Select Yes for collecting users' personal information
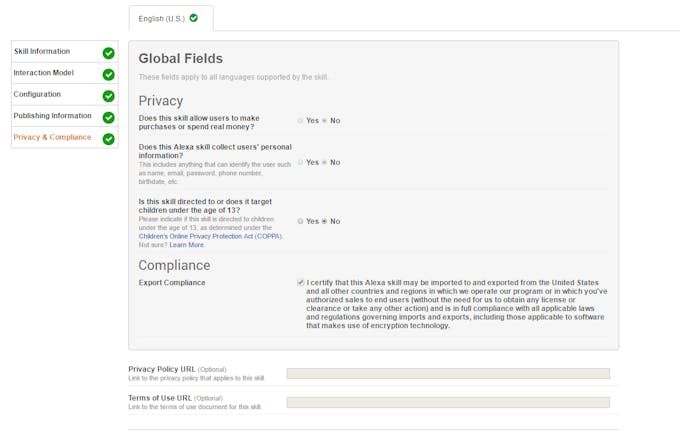This screenshot has width=680, height=435. click(300, 162)
